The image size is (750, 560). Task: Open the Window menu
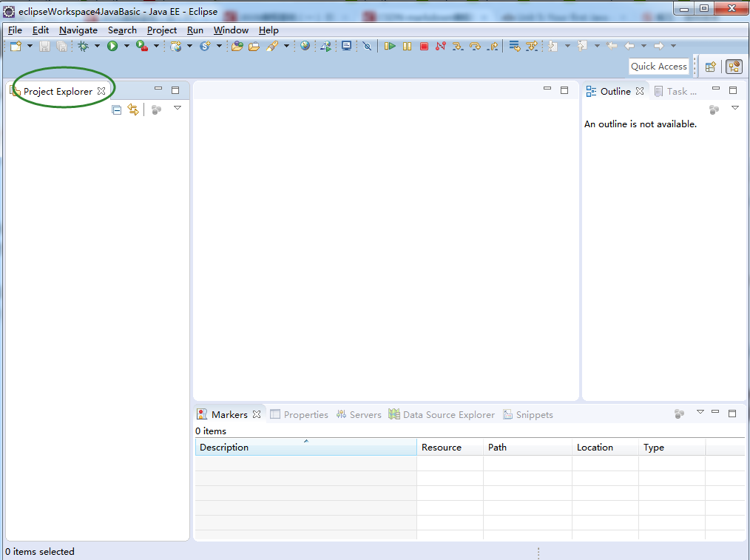point(231,30)
